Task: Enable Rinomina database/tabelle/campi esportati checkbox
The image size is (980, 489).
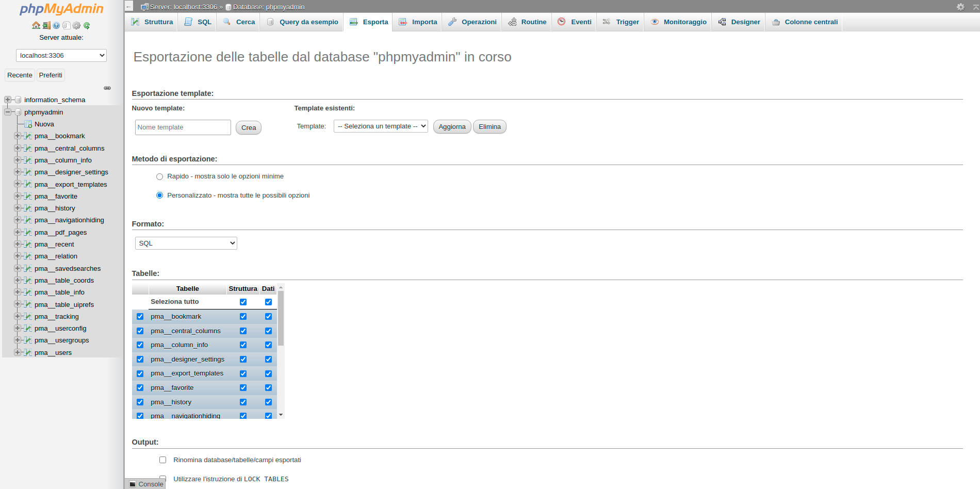Action: pyautogui.click(x=162, y=460)
